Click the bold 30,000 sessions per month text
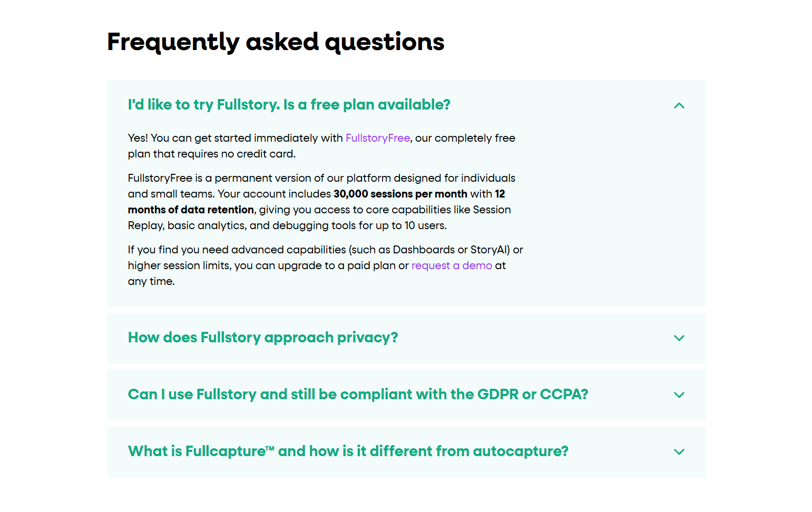812x512 pixels. coord(400,194)
